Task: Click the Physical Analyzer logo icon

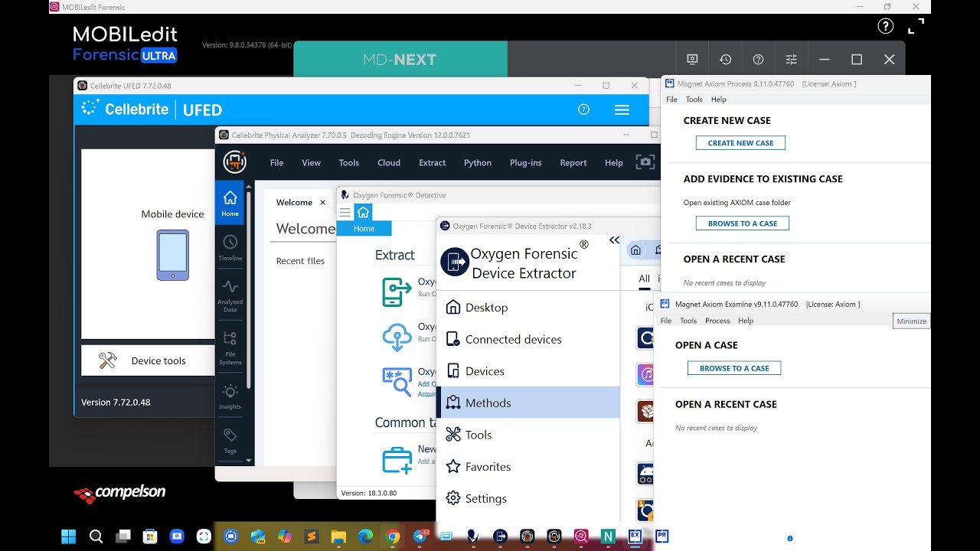Action: [x=235, y=162]
